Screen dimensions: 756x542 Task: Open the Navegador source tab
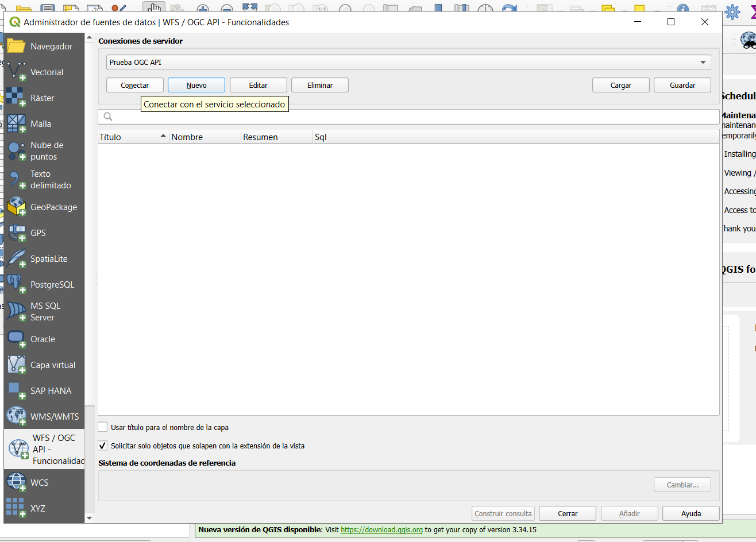pyautogui.click(x=44, y=47)
